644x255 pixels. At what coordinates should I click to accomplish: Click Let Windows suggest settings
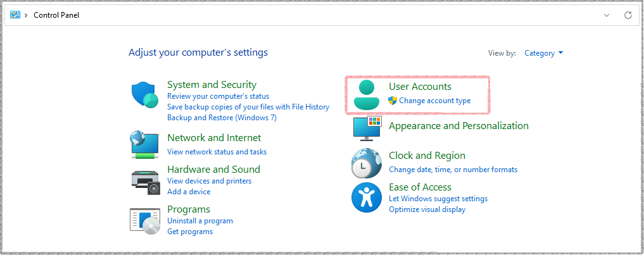tap(438, 198)
